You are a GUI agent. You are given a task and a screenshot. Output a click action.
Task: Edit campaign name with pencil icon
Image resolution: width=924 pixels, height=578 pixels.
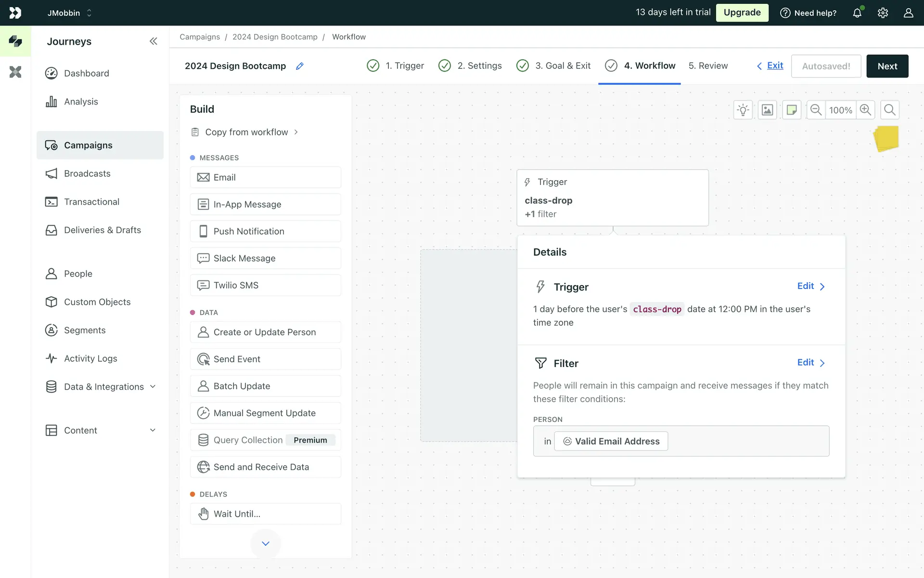click(x=299, y=66)
